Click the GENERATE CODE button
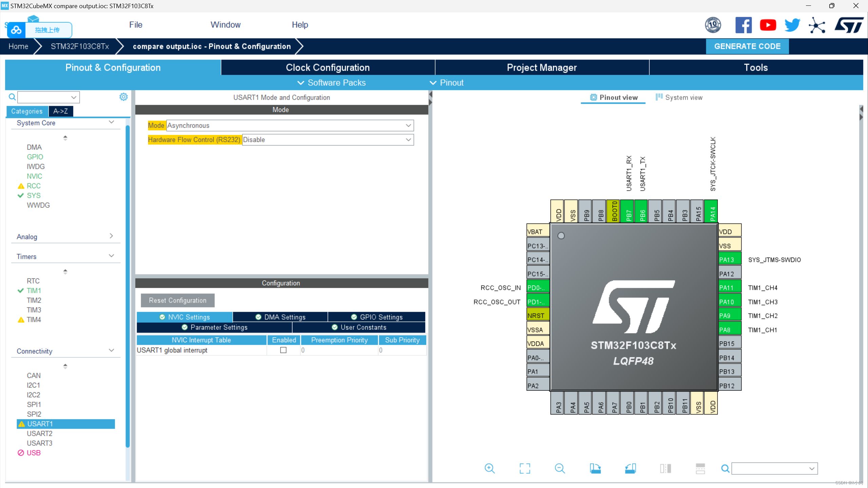Image resolution: width=868 pixels, height=488 pixels. pos(747,46)
